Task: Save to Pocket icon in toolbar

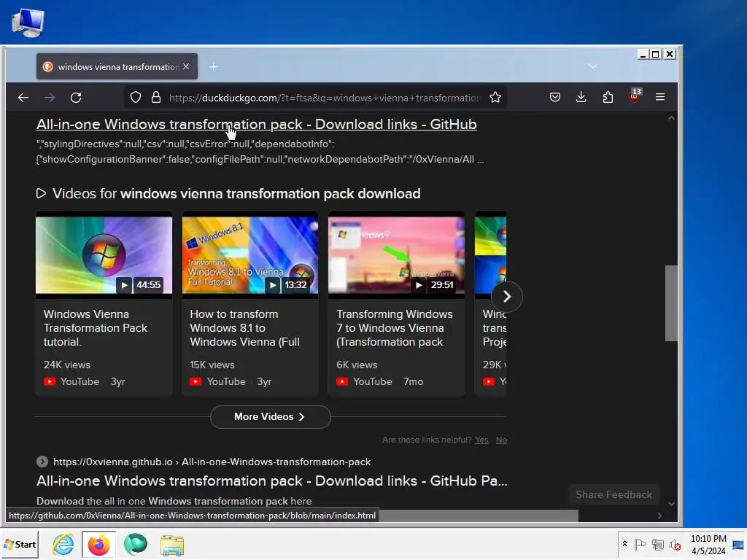Action: tap(554, 97)
